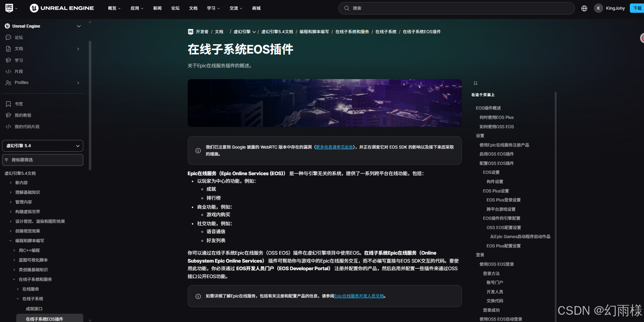The width and height of the screenshot is (644, 322).
Task: Expand the 理解基础知识 tree node
Action: click(x=11, y=192)
